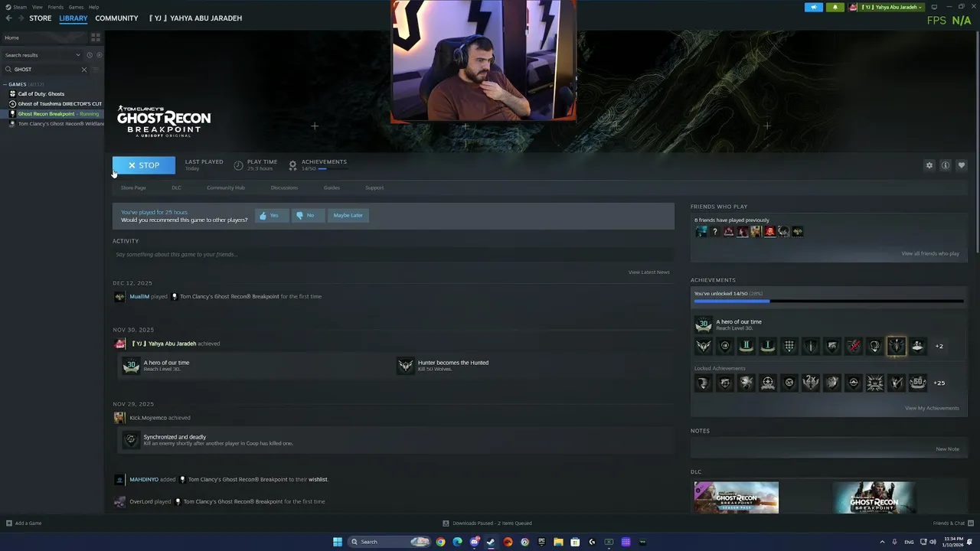
Task: Open the Games menu
Action: (76, 7)
